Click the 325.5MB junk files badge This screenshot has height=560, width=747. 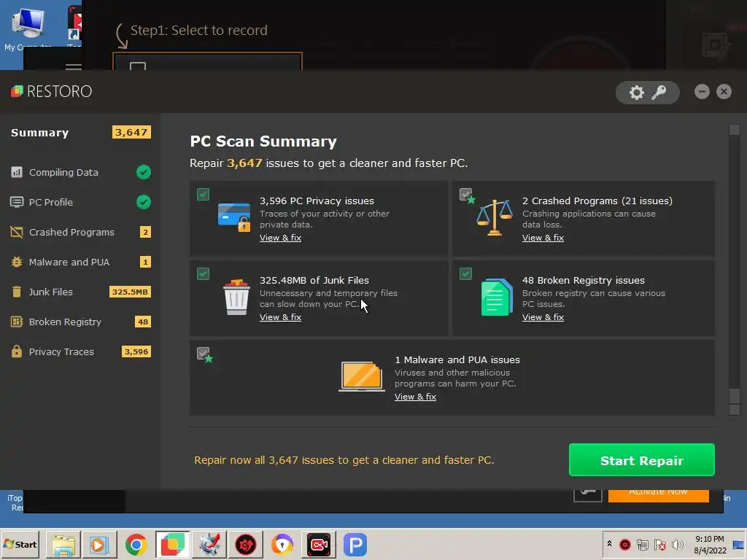130,292
